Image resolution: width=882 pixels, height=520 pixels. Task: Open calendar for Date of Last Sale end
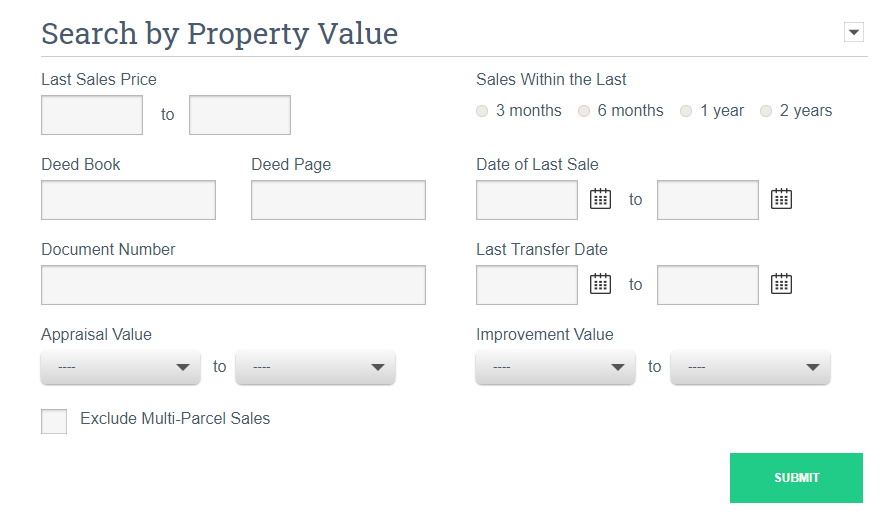(x=781, y=199)
